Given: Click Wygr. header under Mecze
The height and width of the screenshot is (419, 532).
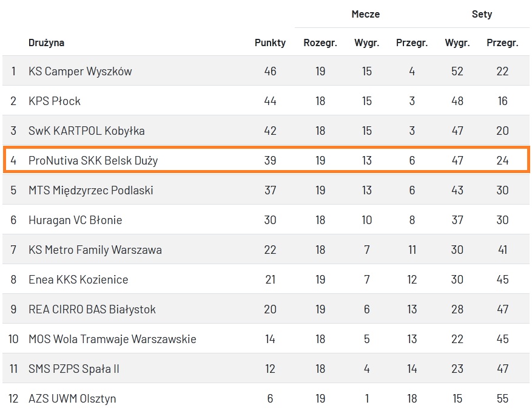Looking at the screenshot, I should (367, 43).
